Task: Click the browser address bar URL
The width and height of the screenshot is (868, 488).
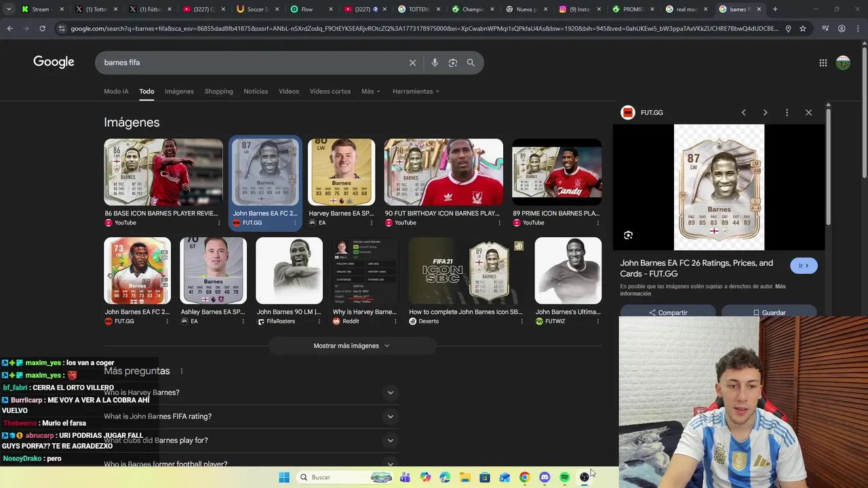Action: [x=424, y=28]
